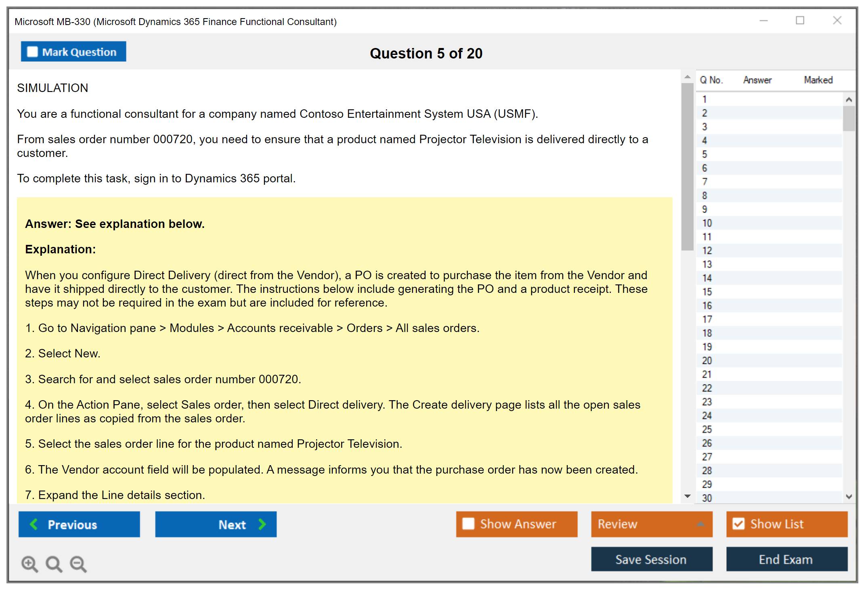Click the Marked column header

(818, 80)
